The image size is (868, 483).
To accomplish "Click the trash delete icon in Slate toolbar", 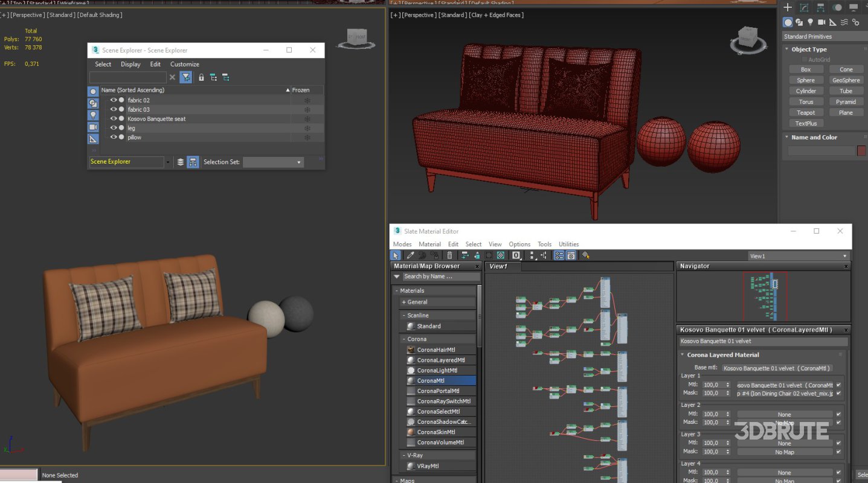I will pyautogui.click(x=449, y=255).
